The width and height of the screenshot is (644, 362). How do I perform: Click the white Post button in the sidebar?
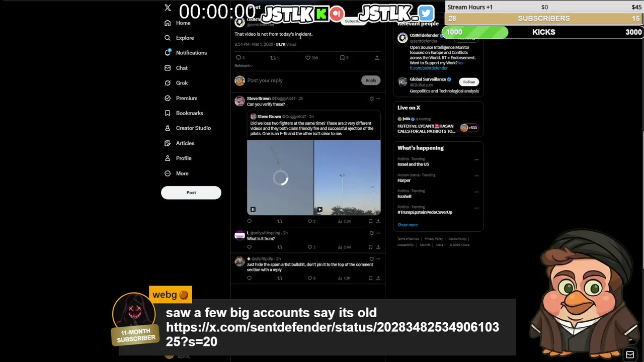coord(191,193)
